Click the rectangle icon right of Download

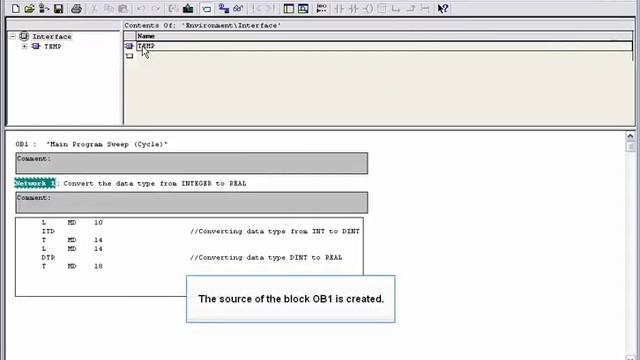[x=207, y=9]
